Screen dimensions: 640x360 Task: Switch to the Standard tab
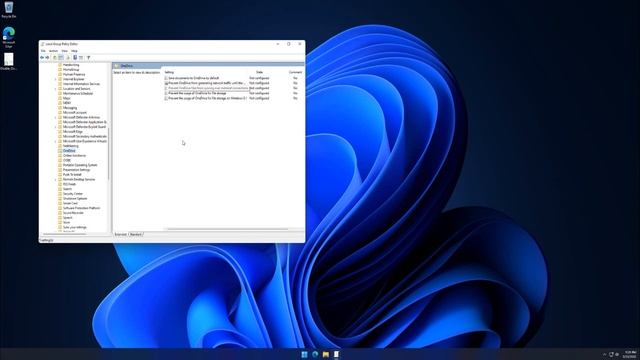click(x=136, y=234)
